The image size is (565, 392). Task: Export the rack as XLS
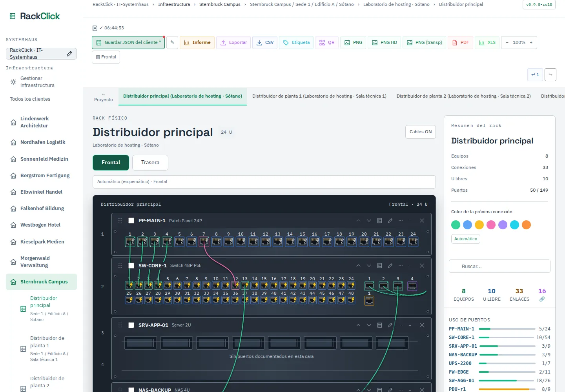[487, 42]
